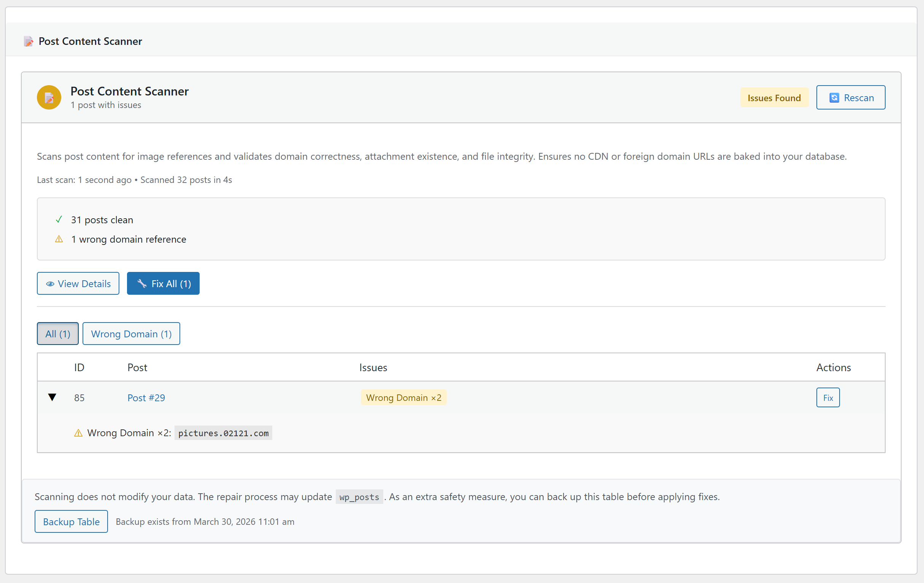Click the pictures.02121.com domain code
The width and height of the screenshot is (924, 583).
coord(223,433)
